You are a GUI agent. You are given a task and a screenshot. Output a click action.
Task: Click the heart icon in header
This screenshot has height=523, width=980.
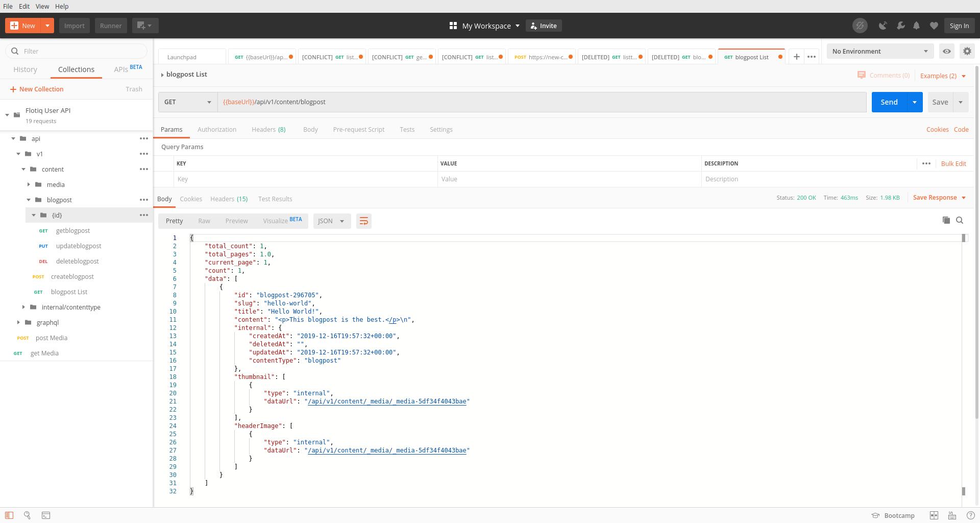pyautogui.click(x=934, y=26)
